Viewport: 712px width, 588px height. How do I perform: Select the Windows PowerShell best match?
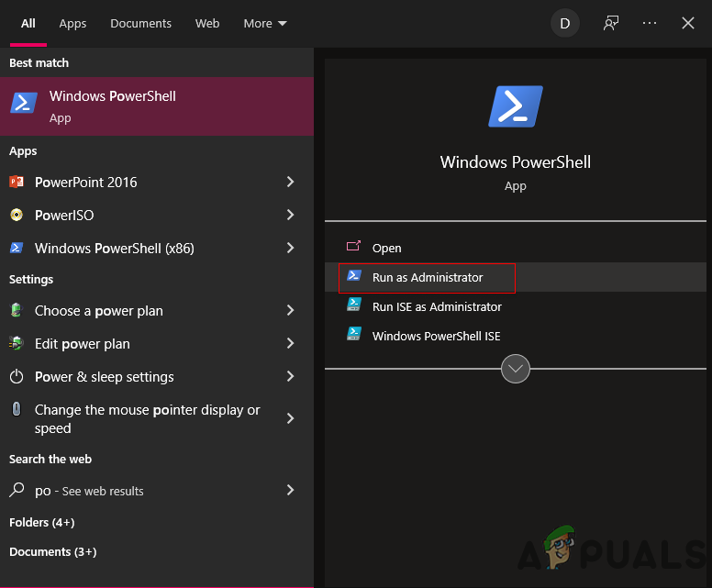pyautogui.click(x=156, y=106)
